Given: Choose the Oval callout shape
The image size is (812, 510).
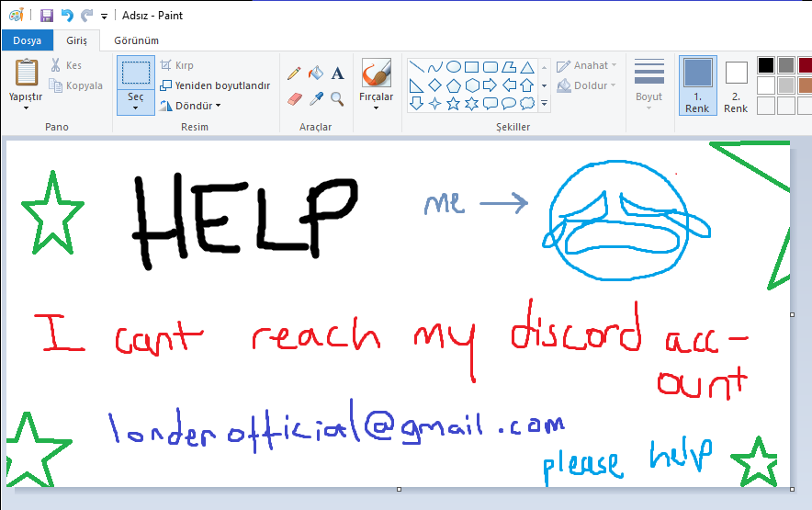Looking at the screenshot, I should tap(509, 103).
